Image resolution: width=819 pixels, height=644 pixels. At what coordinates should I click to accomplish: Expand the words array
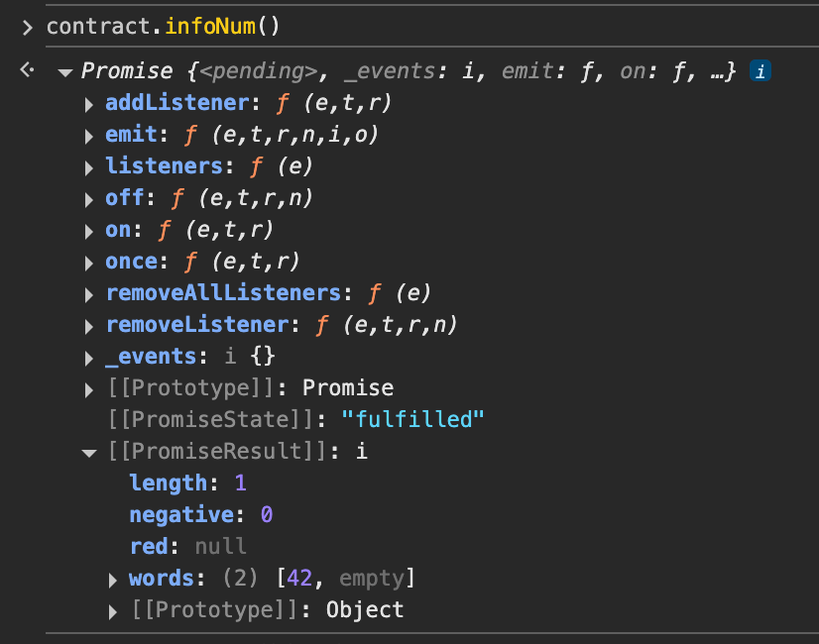pyautogui.click(x=113, y=580)
